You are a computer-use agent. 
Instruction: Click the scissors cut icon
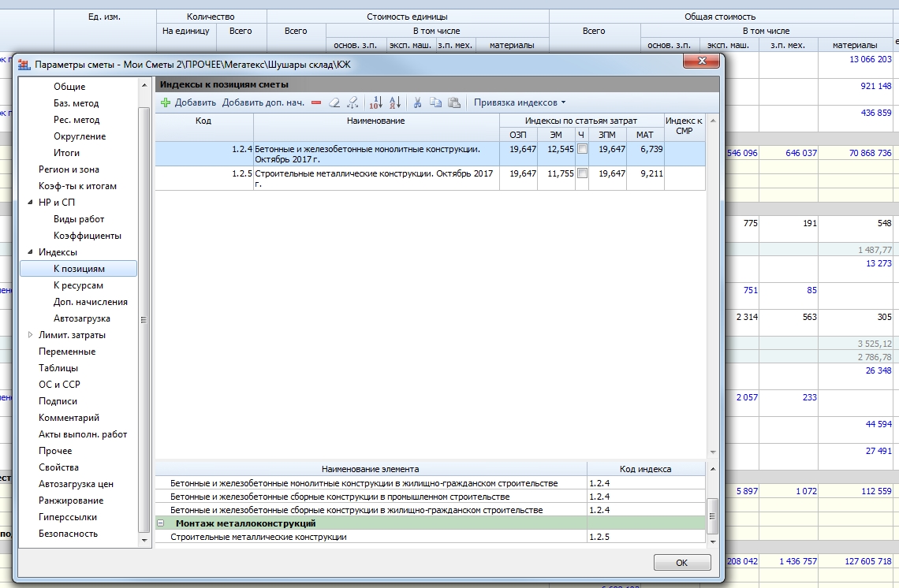pyautogui.click(x=417, y=102)
